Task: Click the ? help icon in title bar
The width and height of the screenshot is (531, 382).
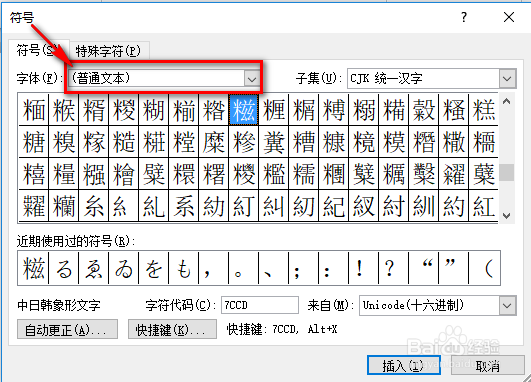Action: 464,17
